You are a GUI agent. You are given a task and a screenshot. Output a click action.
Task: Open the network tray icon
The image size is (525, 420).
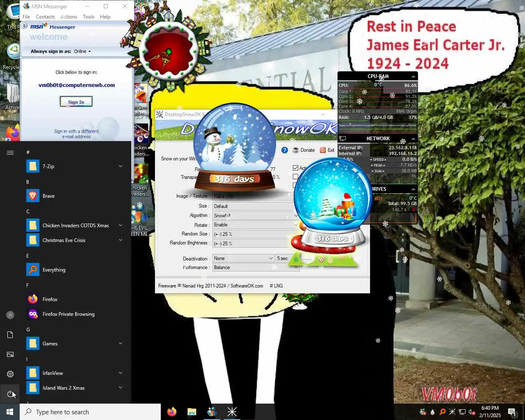(462, 412)
